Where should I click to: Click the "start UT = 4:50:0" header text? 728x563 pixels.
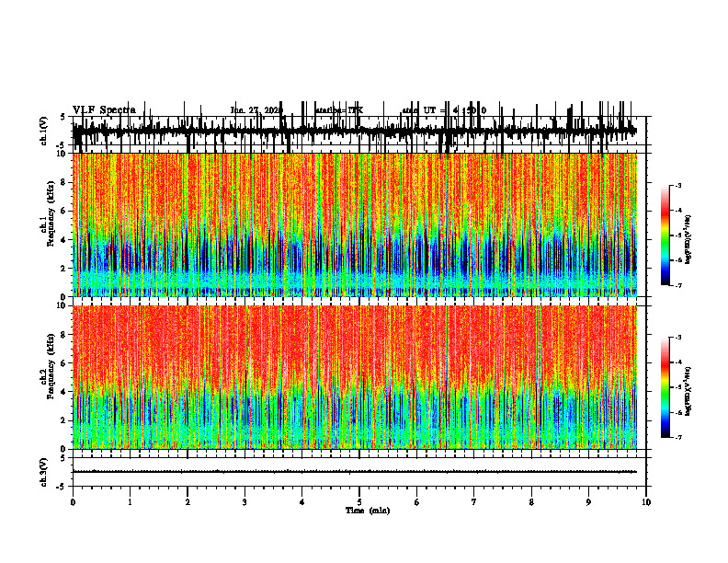444,110
